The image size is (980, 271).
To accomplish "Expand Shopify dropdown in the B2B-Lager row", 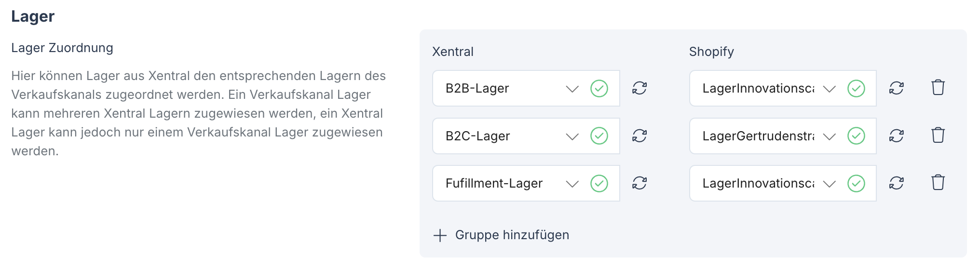I will pos(829,89).
